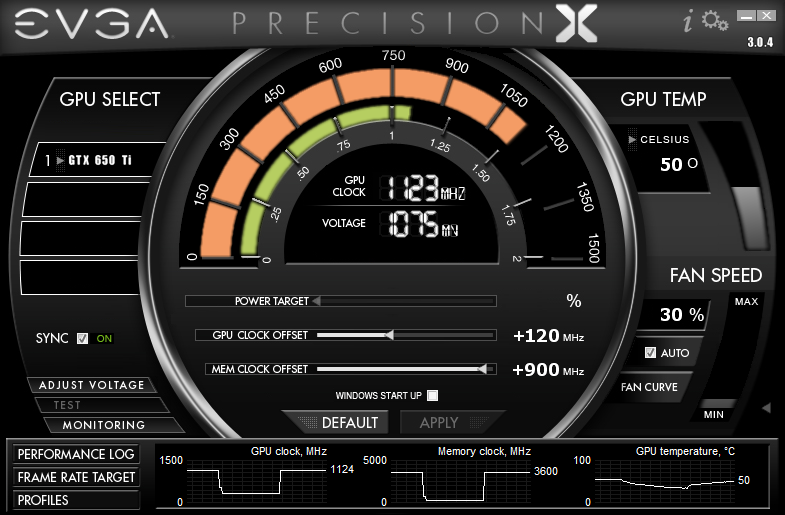Viewport: 785px width, 515px height.
Task: Click the ADJUST VOLTAGE button
Action: point(91,385)
